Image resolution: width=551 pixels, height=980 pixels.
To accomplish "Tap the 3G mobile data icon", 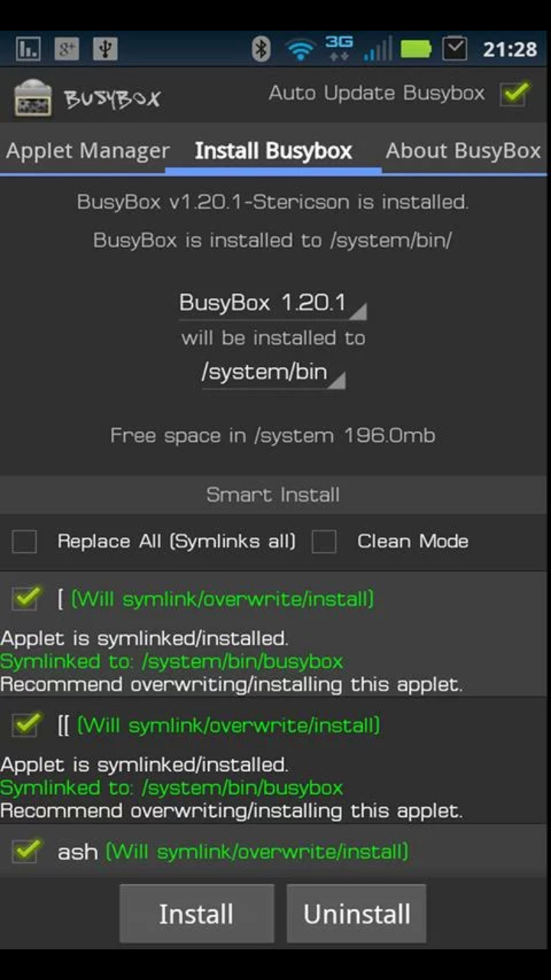I will (x=339, y=48).
